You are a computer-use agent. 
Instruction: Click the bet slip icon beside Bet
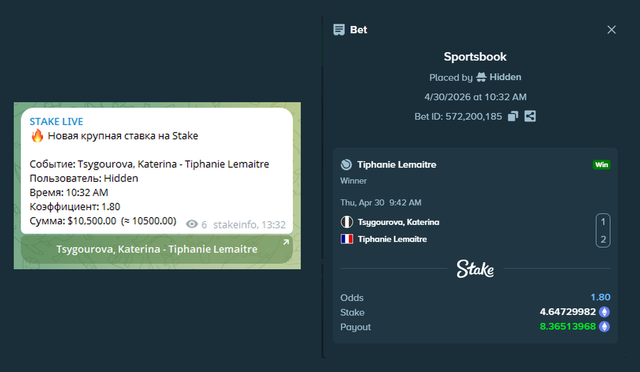pos(339,30)
